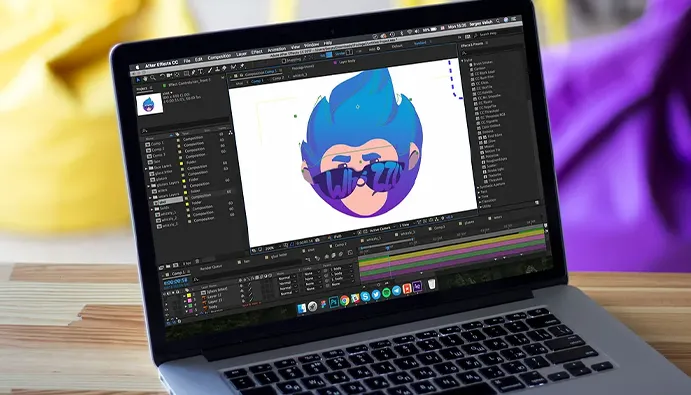Switch to the Project panel tab

[141, 89]
